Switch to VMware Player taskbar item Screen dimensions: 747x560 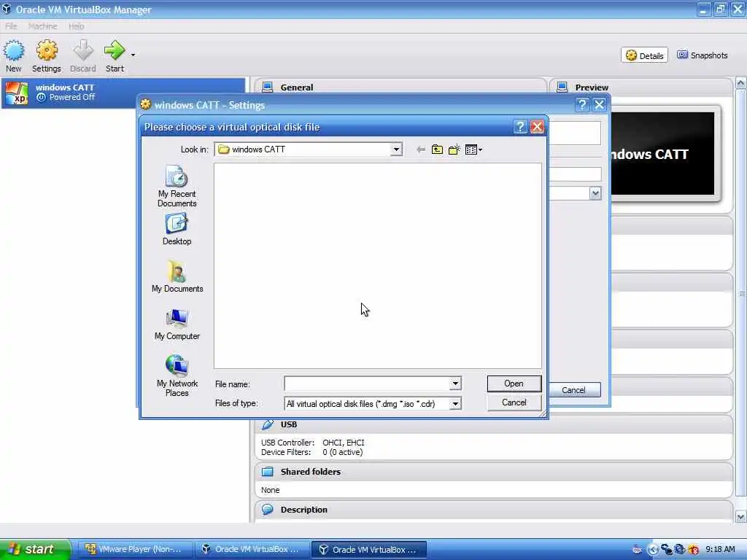click(134, 549)
